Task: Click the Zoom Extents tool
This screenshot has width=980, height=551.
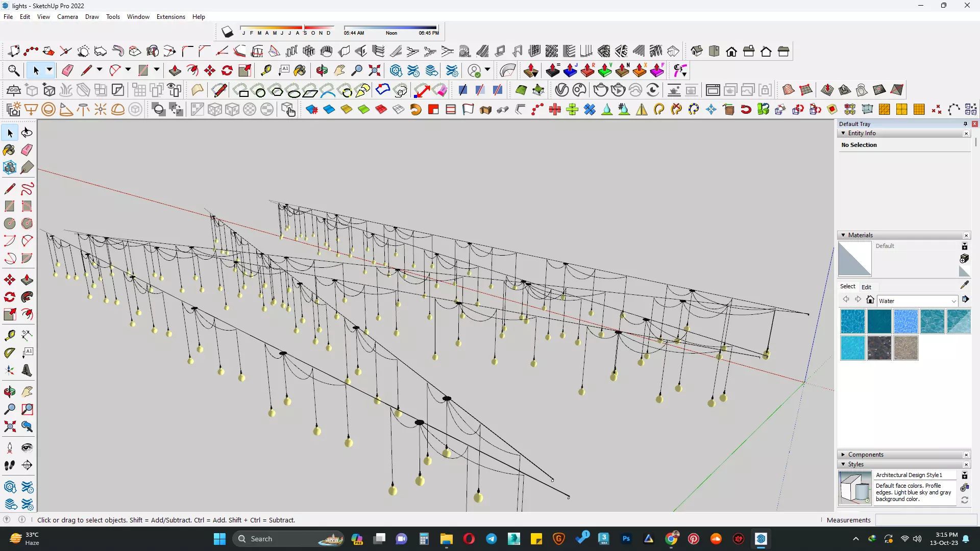Action: (9, 427)
